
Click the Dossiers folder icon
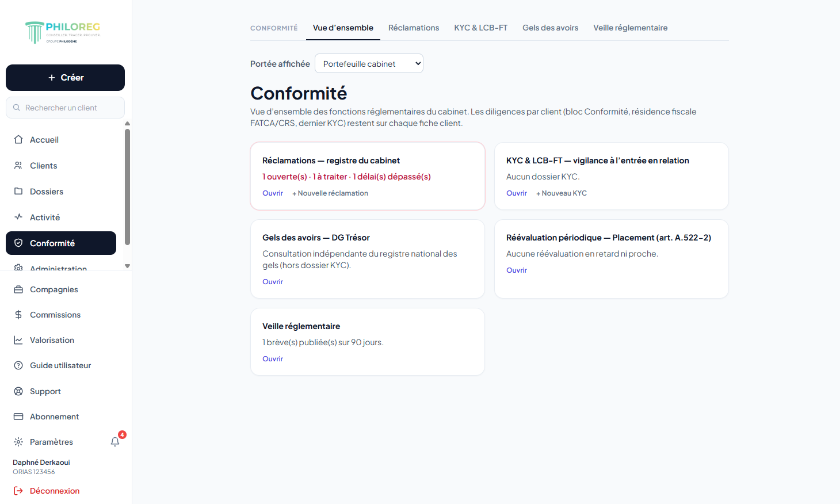pyautogui.click(x=18, y=192)
